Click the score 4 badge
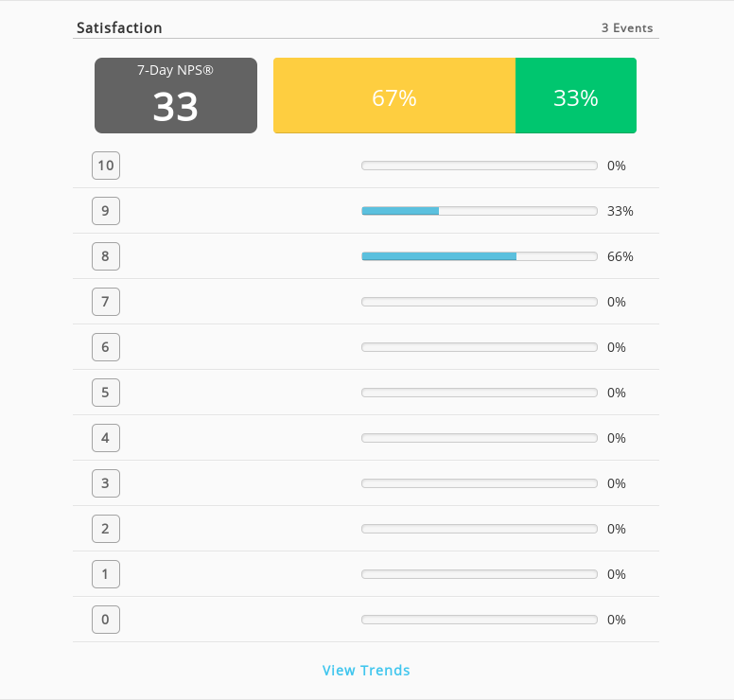 tap(106, 438)
